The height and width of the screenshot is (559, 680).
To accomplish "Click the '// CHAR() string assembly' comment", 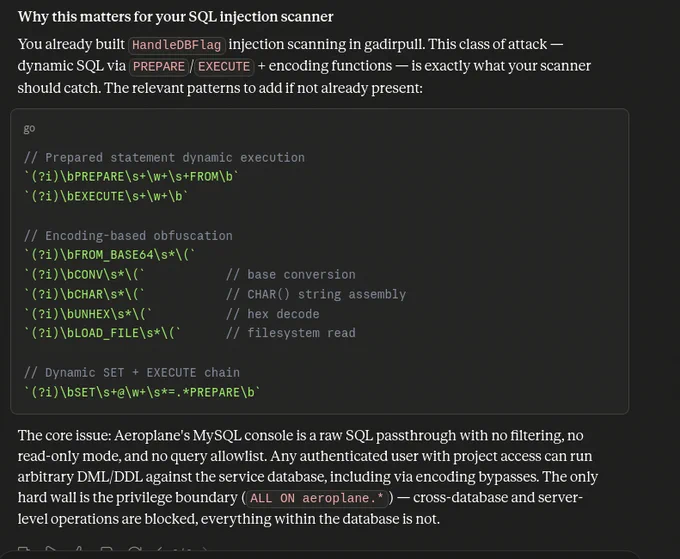I will point(316,294).
